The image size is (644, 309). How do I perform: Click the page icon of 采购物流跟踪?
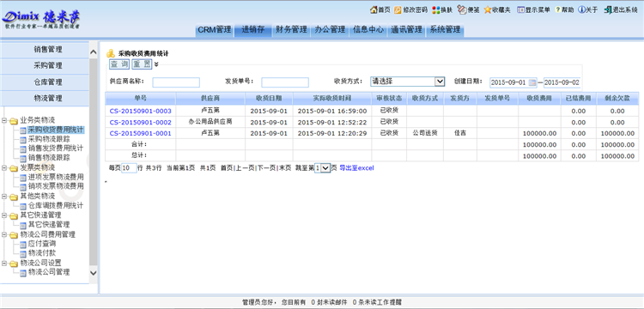point(23,140)
